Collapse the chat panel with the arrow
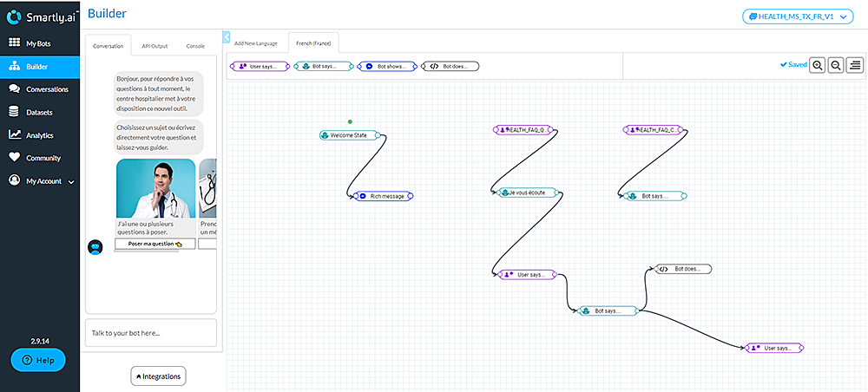868x392 pixels. point(227,37)
